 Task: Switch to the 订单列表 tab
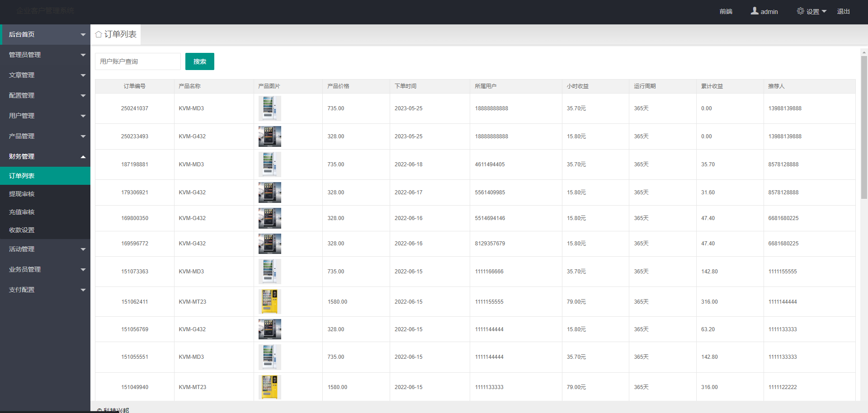tap(116, 34)
